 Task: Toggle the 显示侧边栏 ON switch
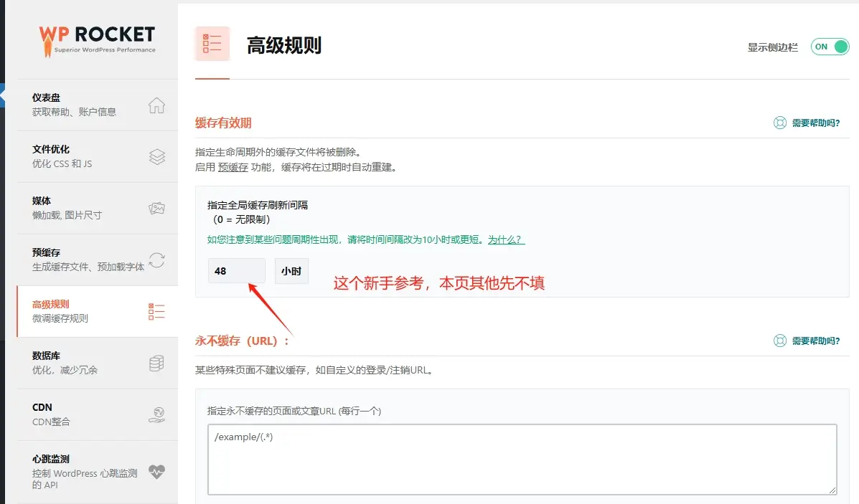pos(830,47)
